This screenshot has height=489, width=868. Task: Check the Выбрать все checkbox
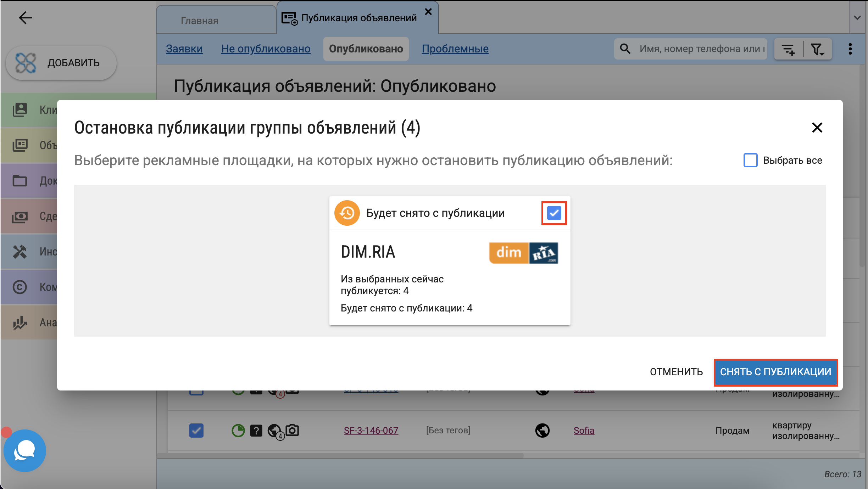pos(750,160)
